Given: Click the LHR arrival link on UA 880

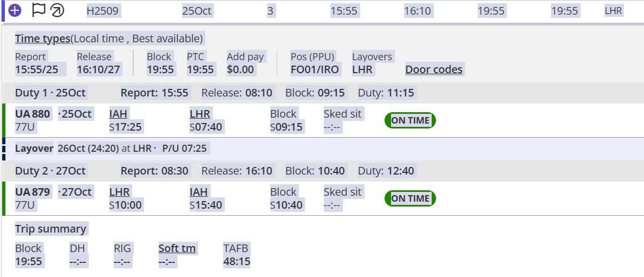Looking at the screenshot, I should (200, 114).
